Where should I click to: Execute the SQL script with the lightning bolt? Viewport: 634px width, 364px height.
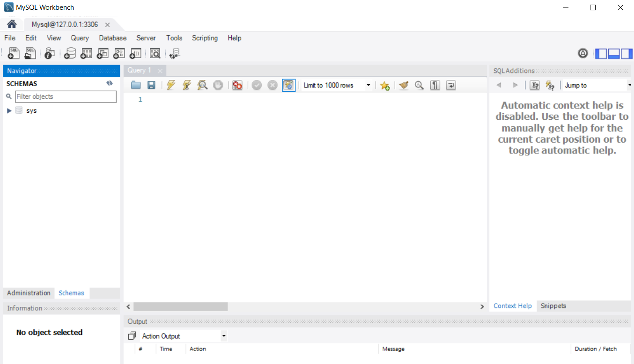[170, 85]
